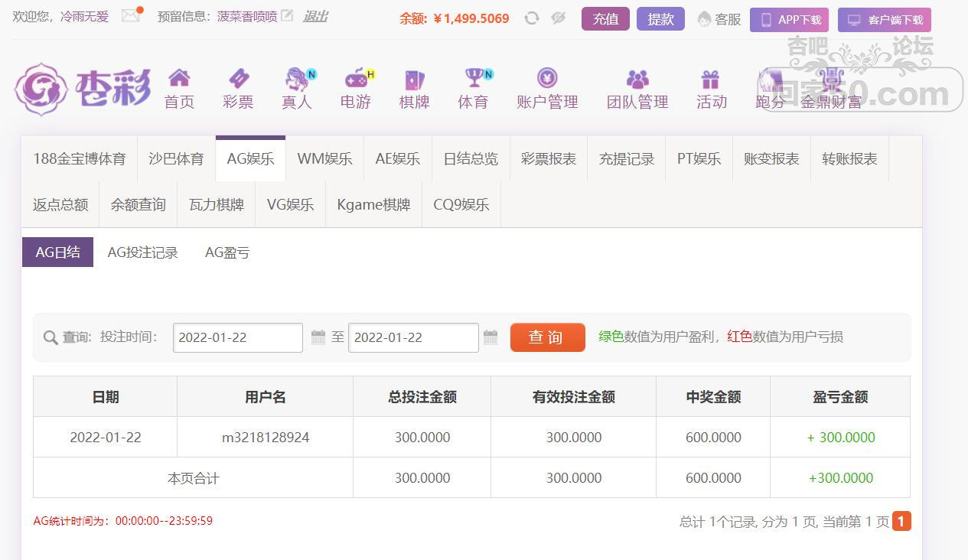Screen dimensions: 968x560
Task: Click the + 300.0000 profit value
Action: coord(841,438)
